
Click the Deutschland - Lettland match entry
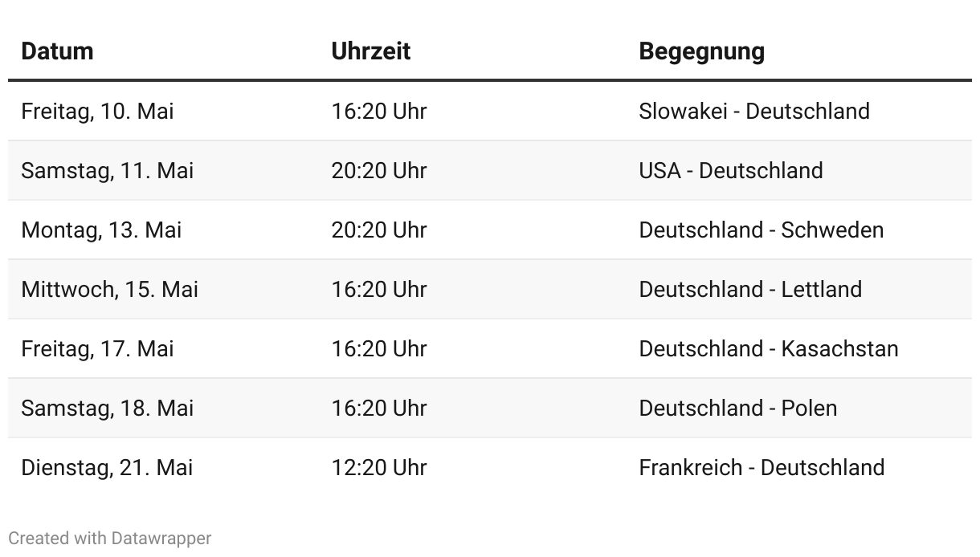point(750,289)
